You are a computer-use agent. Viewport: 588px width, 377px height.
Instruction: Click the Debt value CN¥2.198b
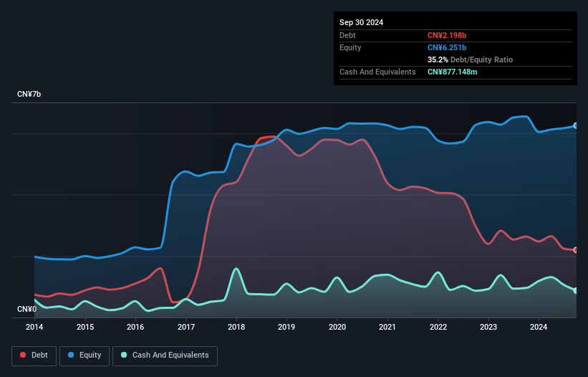[447, 35]
